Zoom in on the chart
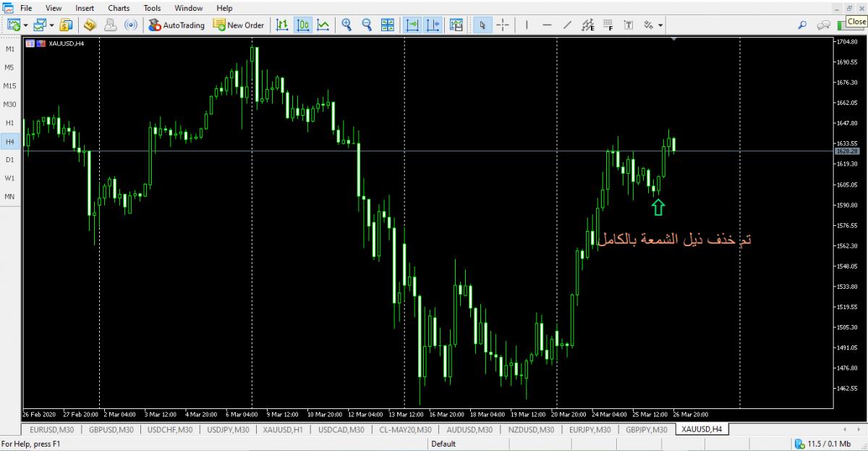Viewport: 868px width, 451px height. coord(346,25)
